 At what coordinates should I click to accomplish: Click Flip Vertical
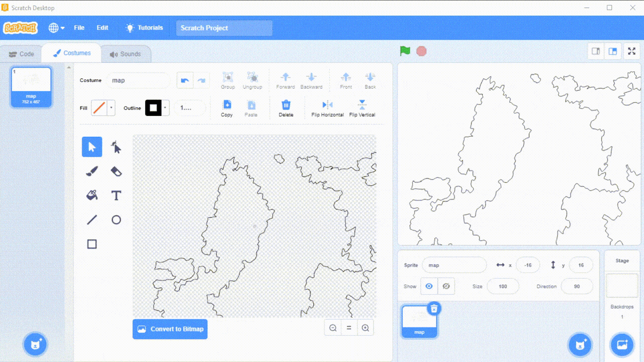point(362,109)
